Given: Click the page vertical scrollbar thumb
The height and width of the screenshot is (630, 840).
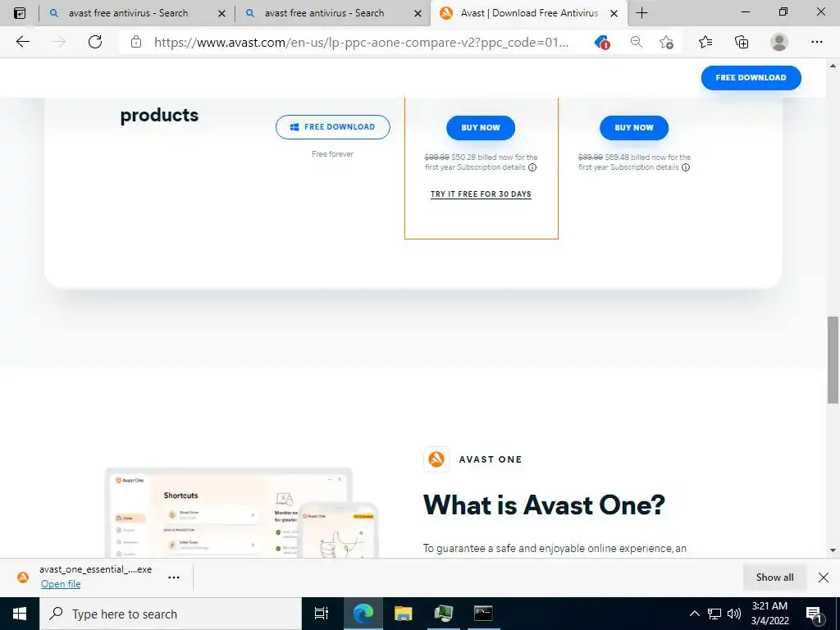Looking at the screenshot, I should pos(833,359).
